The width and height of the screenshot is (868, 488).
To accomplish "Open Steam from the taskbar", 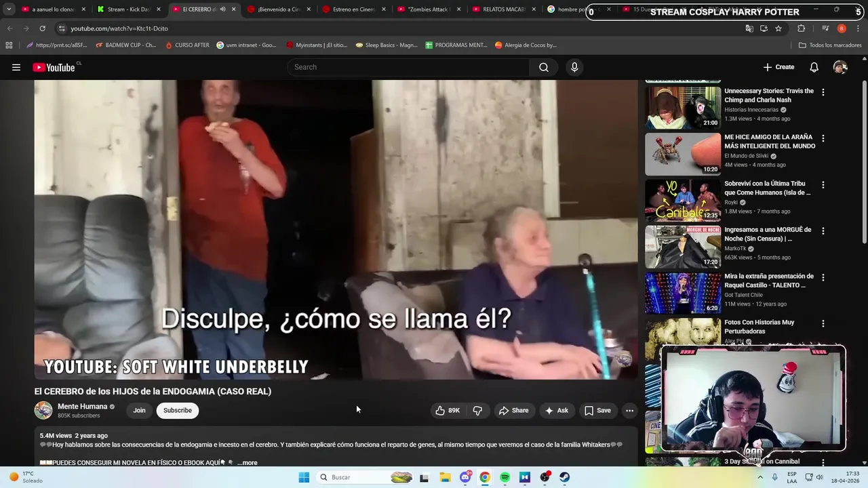I will click(x=564, y=477).
